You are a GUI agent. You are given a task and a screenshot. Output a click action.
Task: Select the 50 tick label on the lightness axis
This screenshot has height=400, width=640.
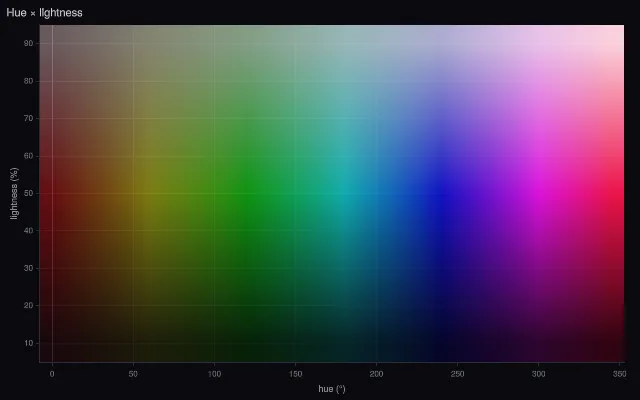click(x=29, y=193)
